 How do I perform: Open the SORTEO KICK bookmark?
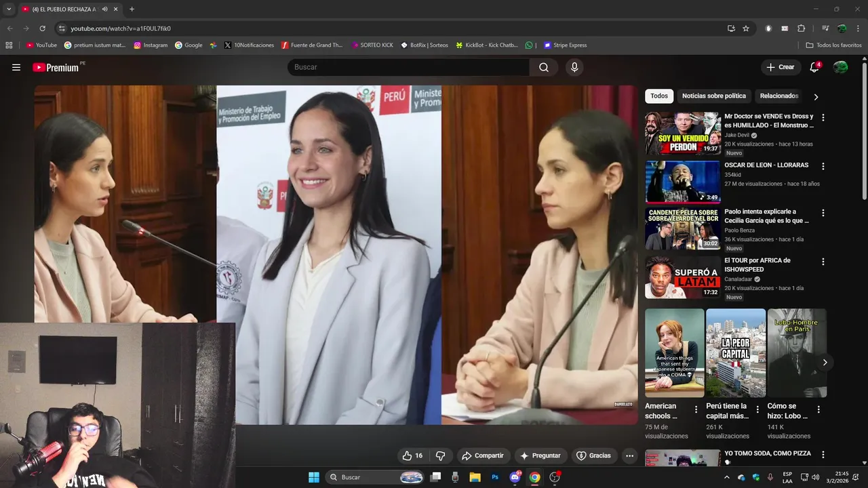pyautogui.click(x=372, y=45)
